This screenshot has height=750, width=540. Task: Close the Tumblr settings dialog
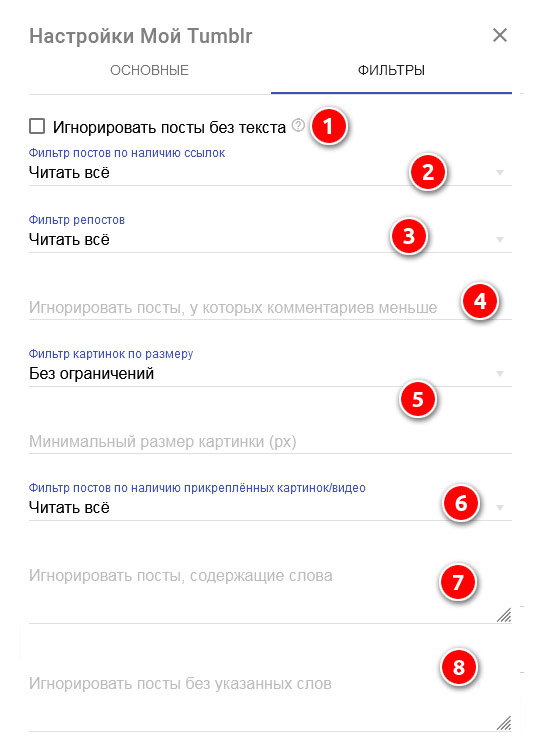pyautogui.click(x=500, y=35)
